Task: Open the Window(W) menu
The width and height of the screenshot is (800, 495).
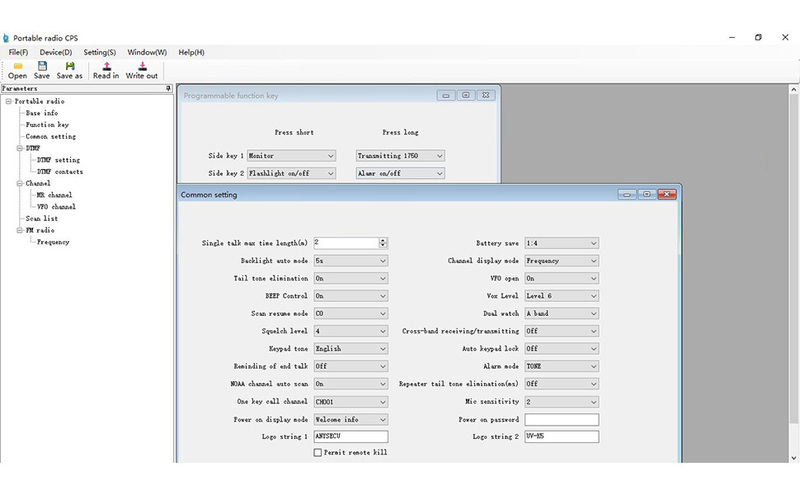Action: 147,52
